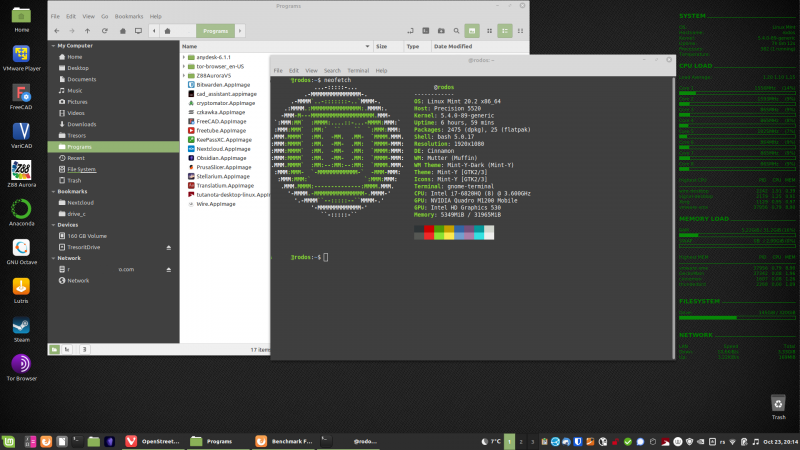Open the Linux Mint start menu

pyautogui.click(x=9, y=441)
